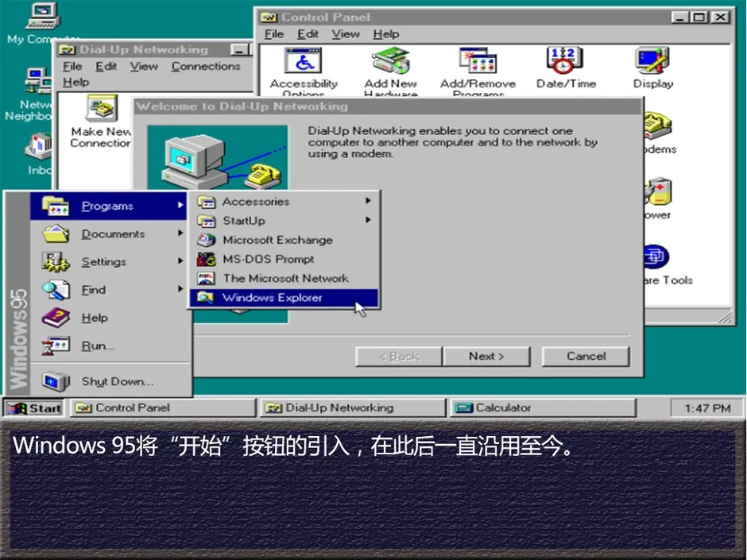Open the Connections menu in Dial-Up Networking
Image resolution: width=747 pixels, height=560 pixels.
pos(206,66)
